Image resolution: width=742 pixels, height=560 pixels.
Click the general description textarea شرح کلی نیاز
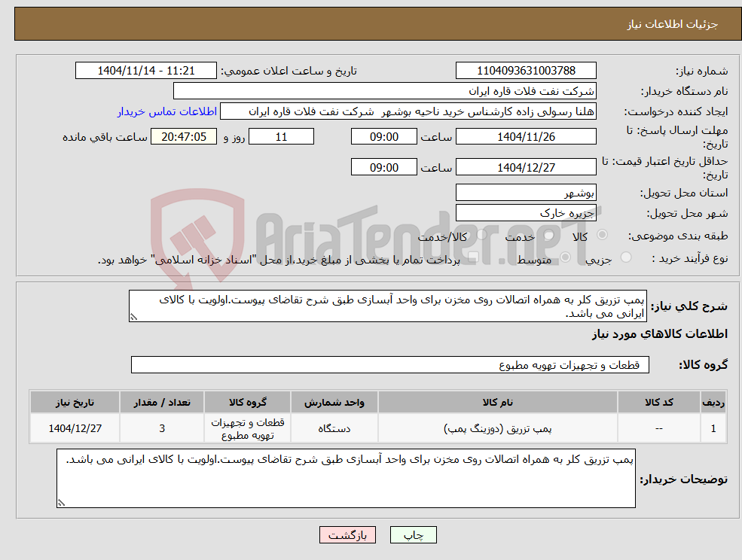click(x=387, y=306)
